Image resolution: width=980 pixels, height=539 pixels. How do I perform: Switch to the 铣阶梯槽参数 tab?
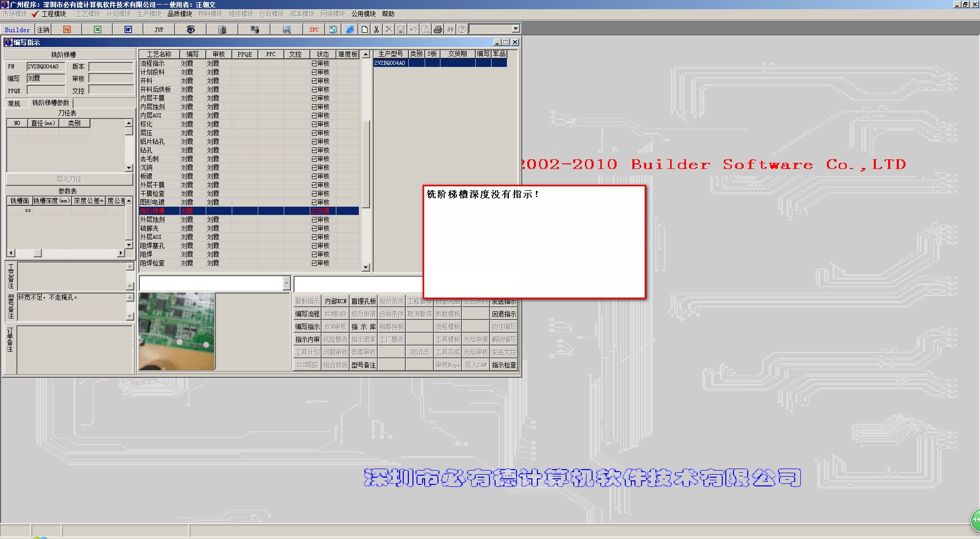(x=51, y=103)
